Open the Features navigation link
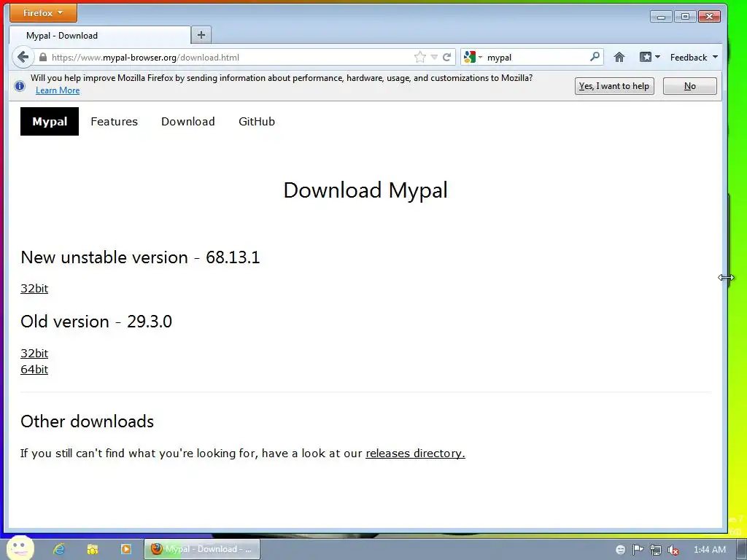747x560 pixels. click(x=115, y=122)
